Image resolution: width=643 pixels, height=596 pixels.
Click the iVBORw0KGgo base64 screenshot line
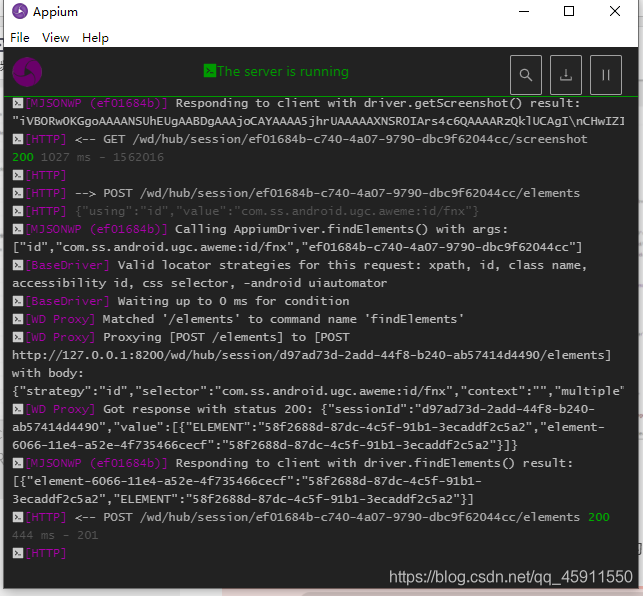[318, 121]
